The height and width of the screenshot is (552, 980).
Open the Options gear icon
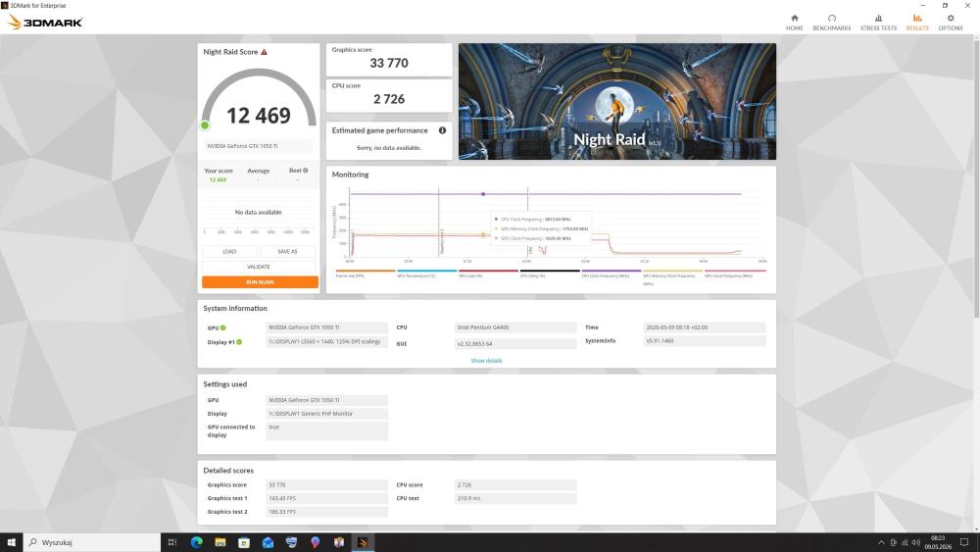pyautogui.click(x=950, y=18)
